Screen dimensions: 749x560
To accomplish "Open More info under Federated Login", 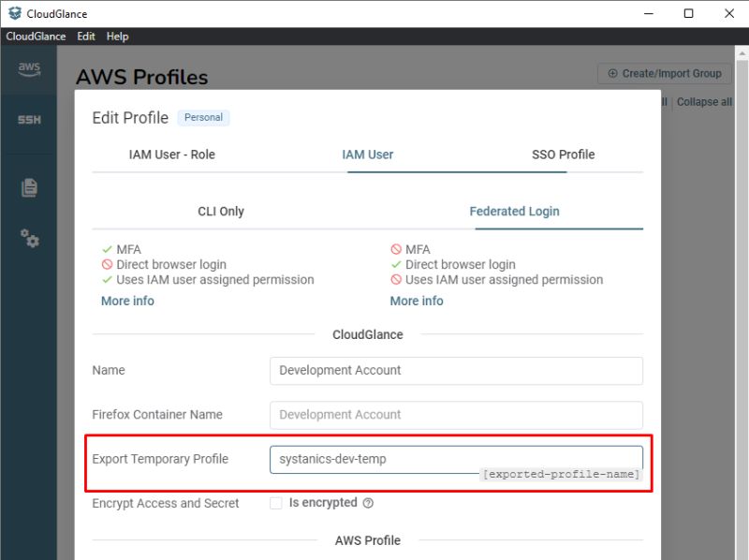I will tap(417, 301).
